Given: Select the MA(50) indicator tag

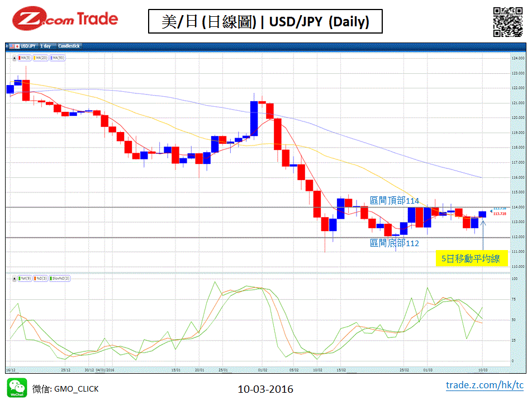Looking at the screenshot, I should [58, 58].
